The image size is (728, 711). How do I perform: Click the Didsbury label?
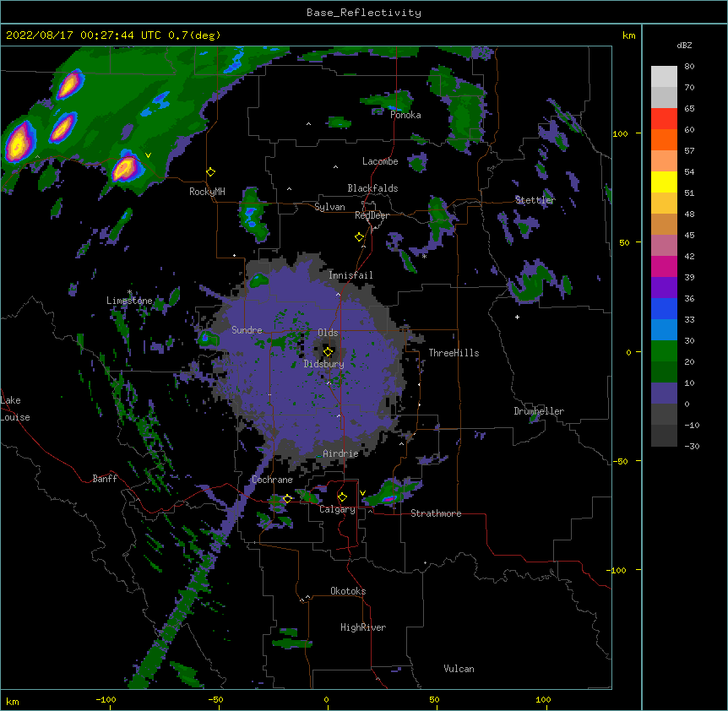tap(324, 364)
